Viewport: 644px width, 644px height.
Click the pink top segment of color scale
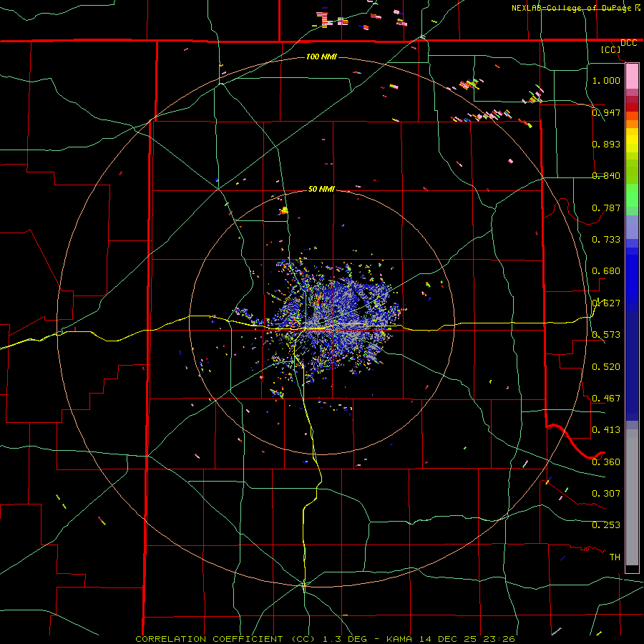click(632, 76)
